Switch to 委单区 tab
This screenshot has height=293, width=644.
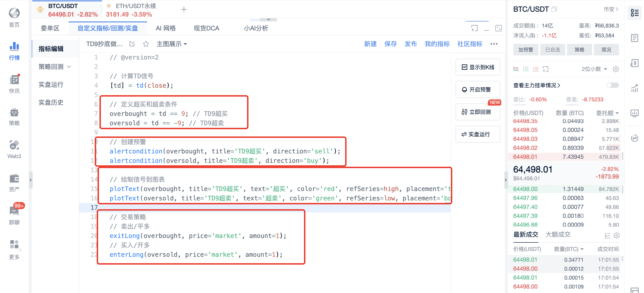(50, 28)
